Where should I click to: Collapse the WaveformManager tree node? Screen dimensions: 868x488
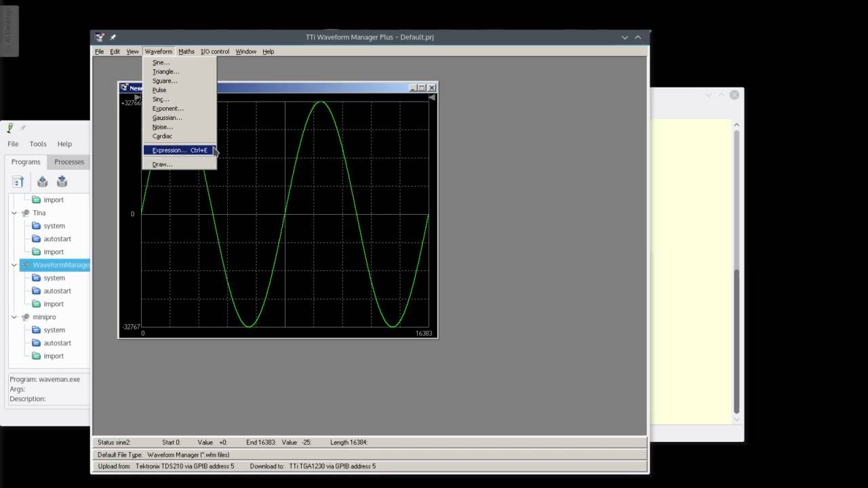(14, 265)
